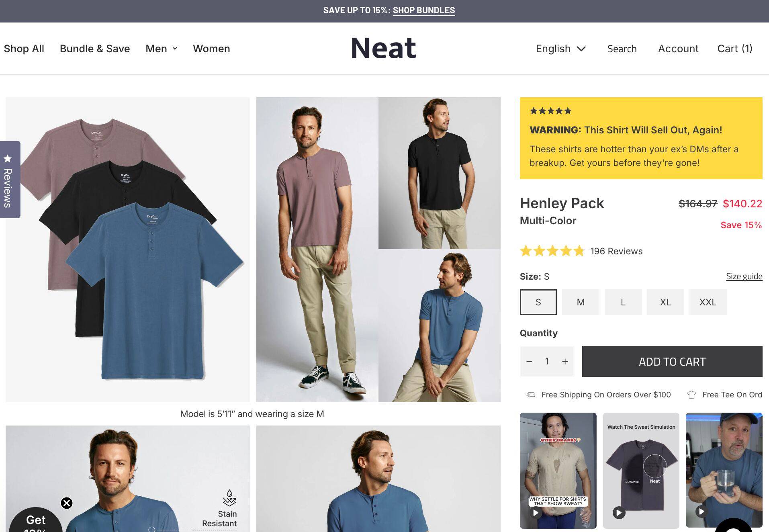Open the Bundle & Save menu item

tap(95, 49)
